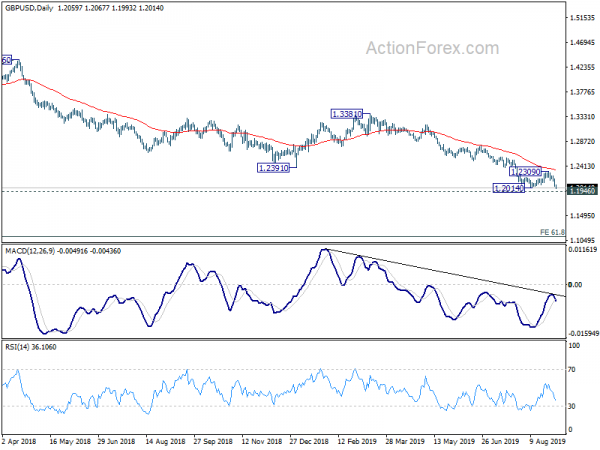Click the MACD 0.00 zero level label

pos(575,285)
